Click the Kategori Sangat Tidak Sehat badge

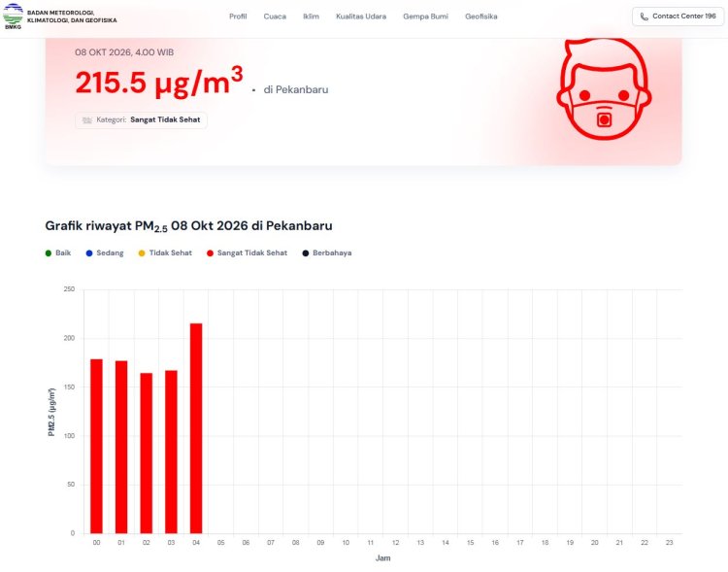click(x=141, y=120)
